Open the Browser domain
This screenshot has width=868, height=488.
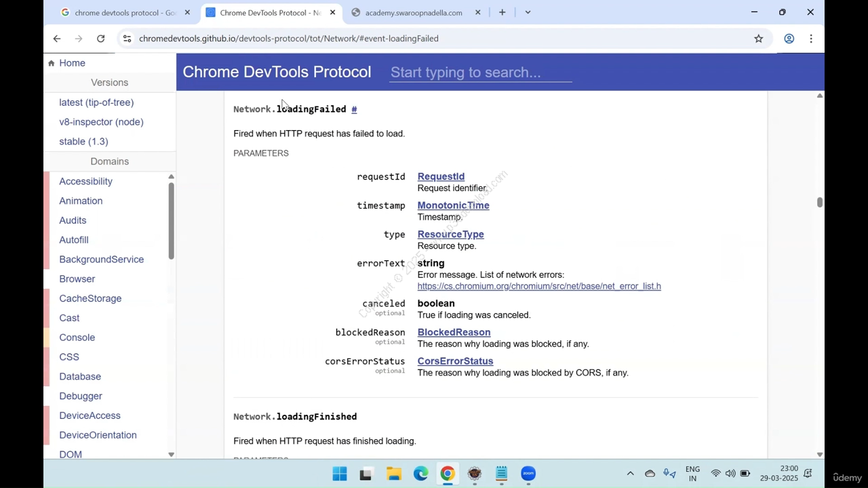click(x=77, y=279)
